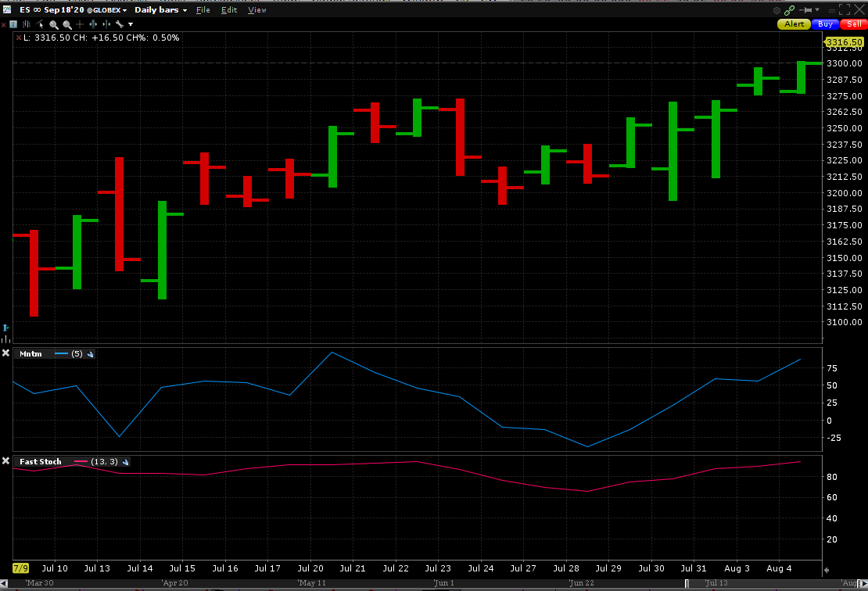The image size is (868, 591).
Task: Click the horizontal expand arrows icon
Action: (93, 24)
